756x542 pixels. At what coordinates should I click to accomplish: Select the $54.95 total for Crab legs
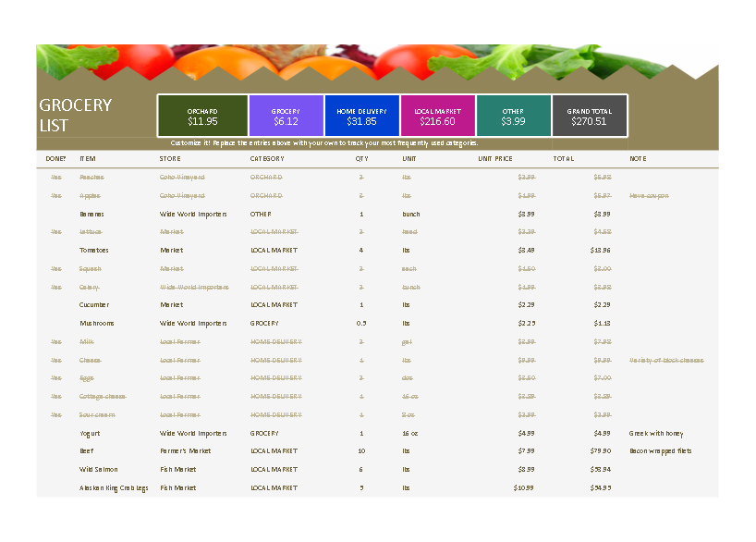click(600, 488)
